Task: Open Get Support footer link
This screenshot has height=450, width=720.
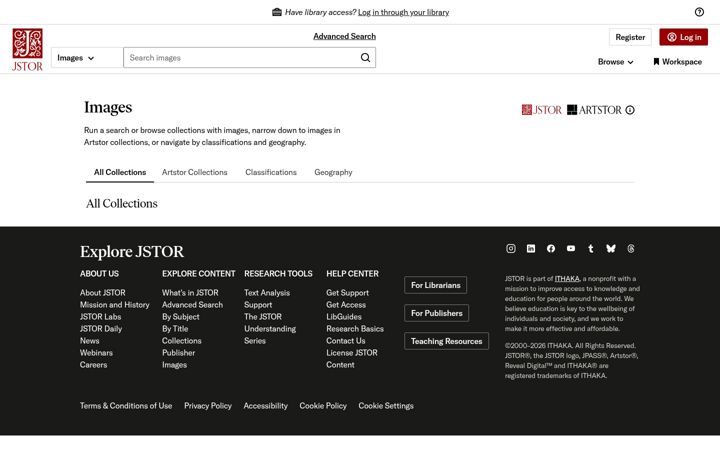Action: (348, 292)
